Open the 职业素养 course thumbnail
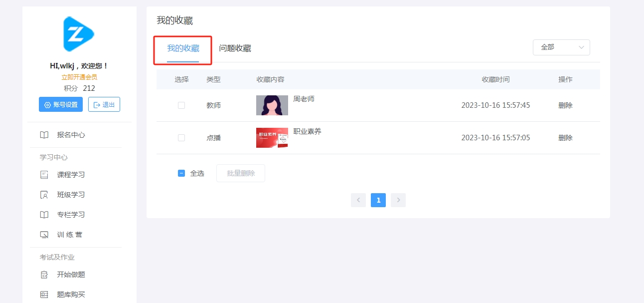The width and height of the screenshot is (644, 303). [272, 138]
